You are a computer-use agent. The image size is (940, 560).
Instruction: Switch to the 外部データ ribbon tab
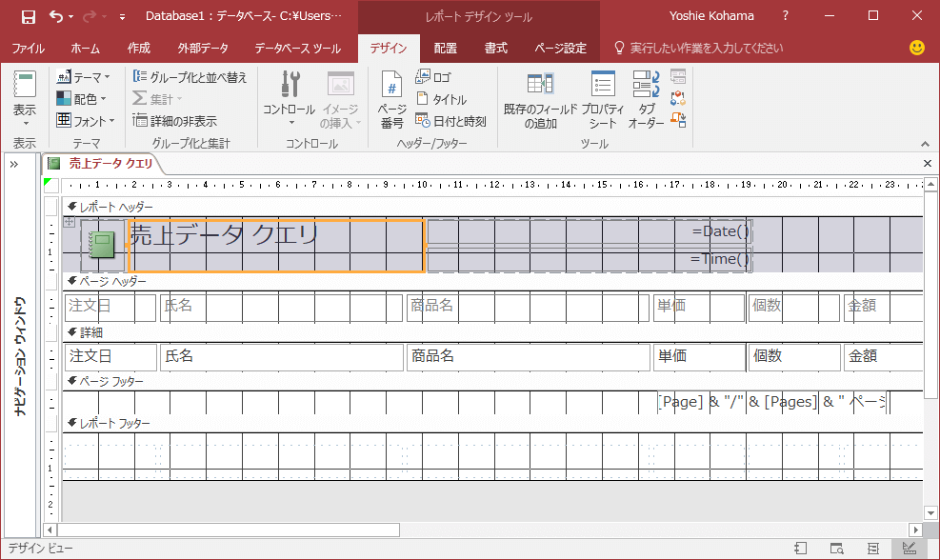click(203, 48)
